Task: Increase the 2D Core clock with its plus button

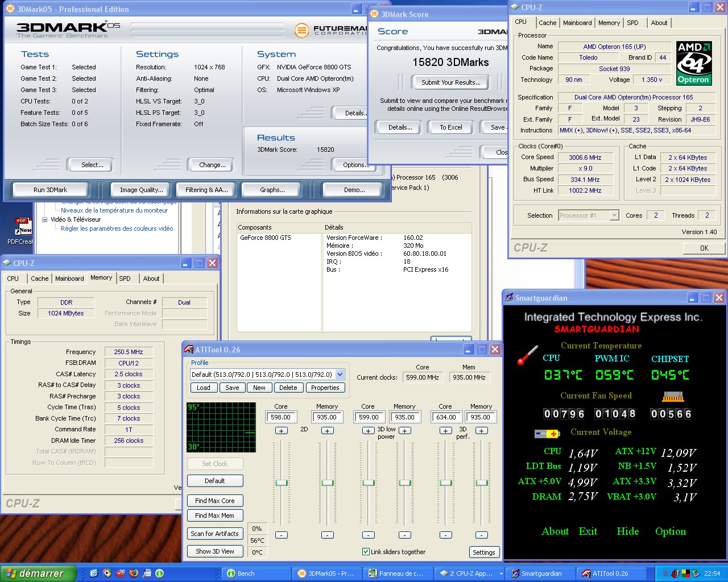Action: 282,431
